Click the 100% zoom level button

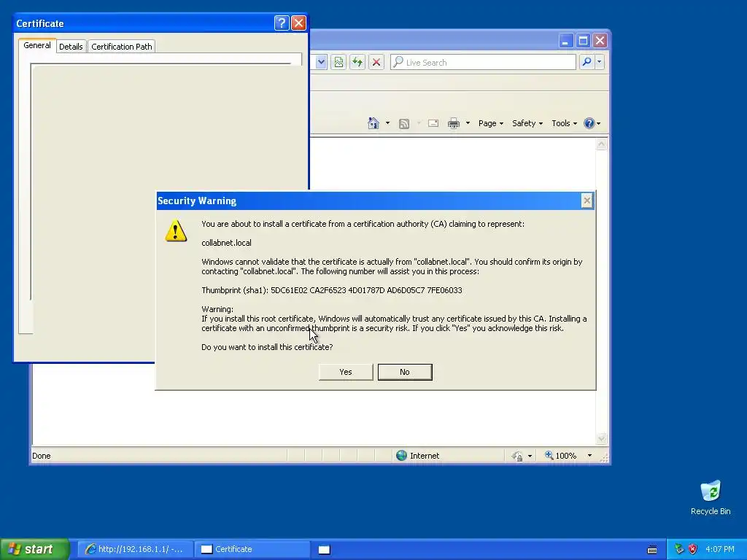tap(560, 456)
